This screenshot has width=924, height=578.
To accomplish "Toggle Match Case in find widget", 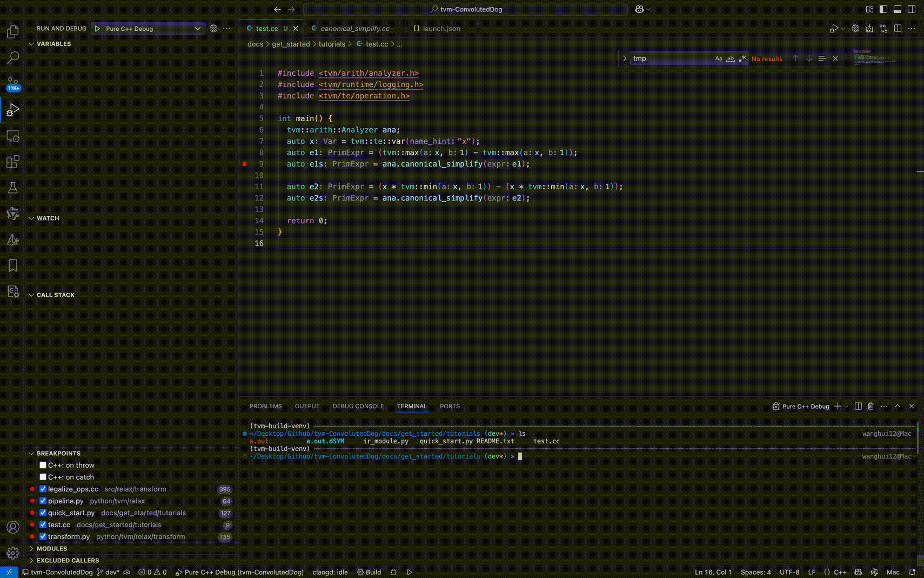I will point(718,58).
